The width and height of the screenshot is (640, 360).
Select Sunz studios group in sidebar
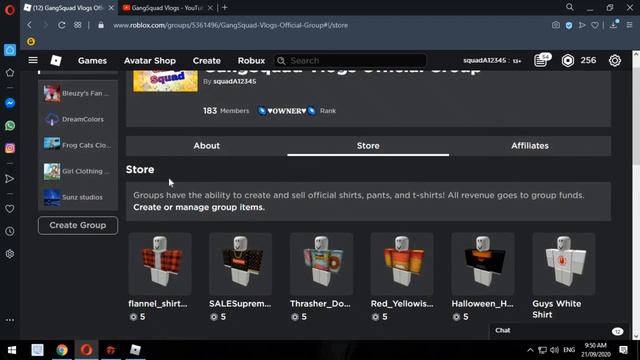click(78, 197)
